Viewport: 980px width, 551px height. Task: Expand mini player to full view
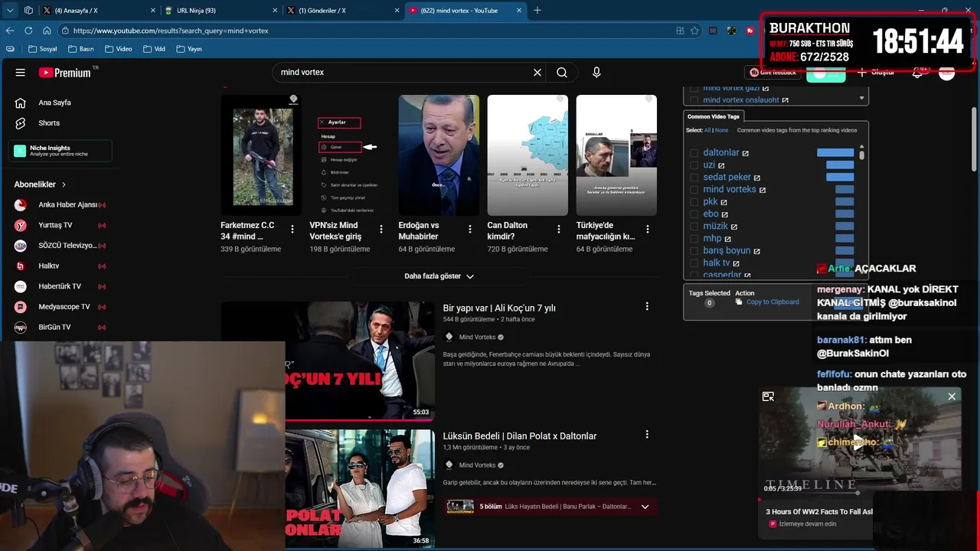coord(768,396)
